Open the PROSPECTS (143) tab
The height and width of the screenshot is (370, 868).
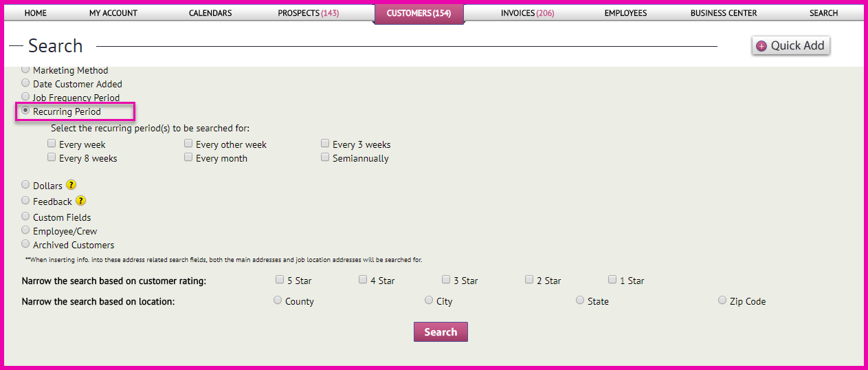point(308,13)
